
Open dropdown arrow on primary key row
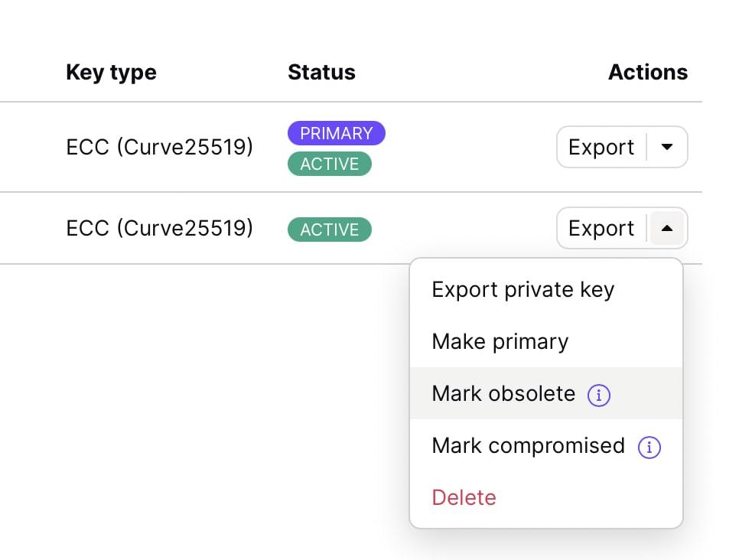pos(667,147)
